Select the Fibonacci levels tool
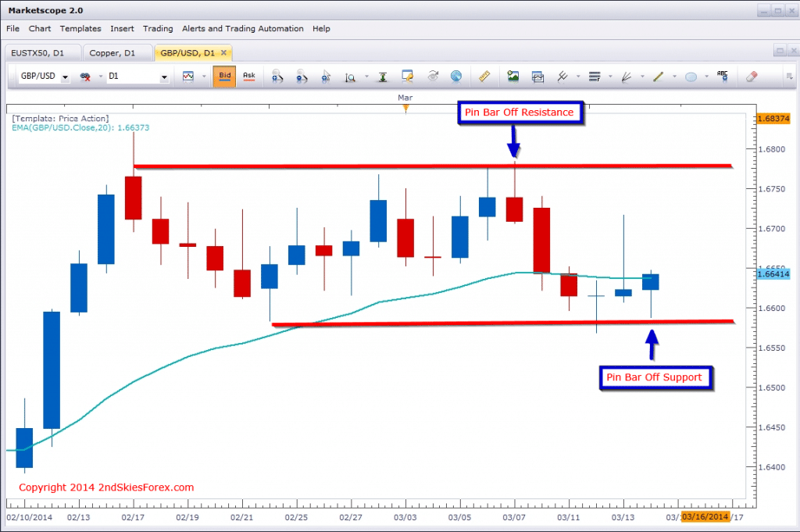Screen dimensions: 800x532 pyautogui.click(x=595, y=77)
